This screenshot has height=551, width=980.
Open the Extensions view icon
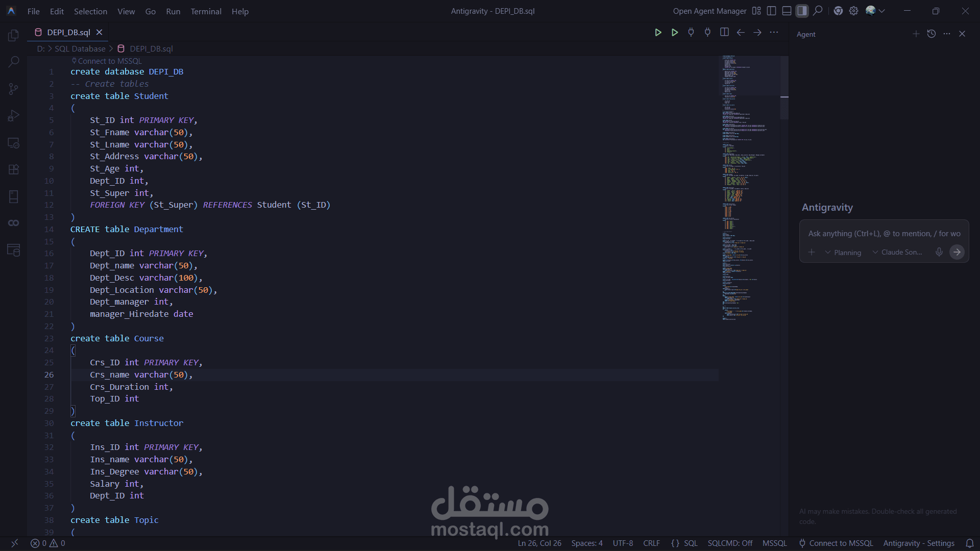click(x=14, y=169)
